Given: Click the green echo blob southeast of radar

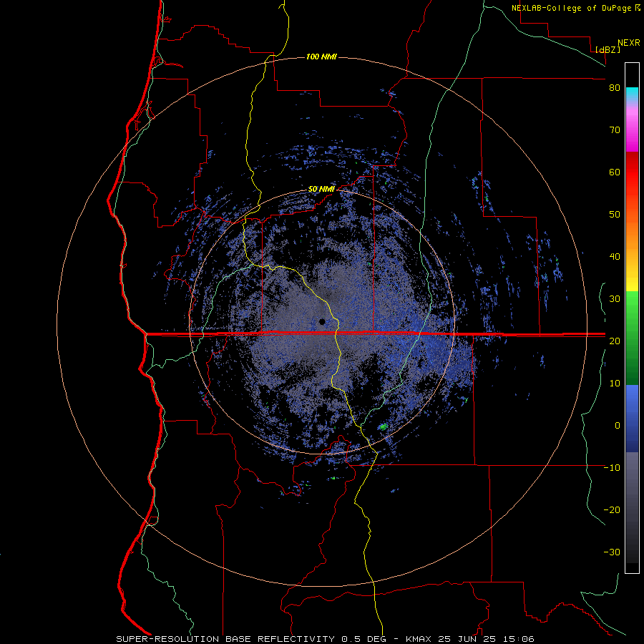Looking at the screenshot, I should coord(384,427).
